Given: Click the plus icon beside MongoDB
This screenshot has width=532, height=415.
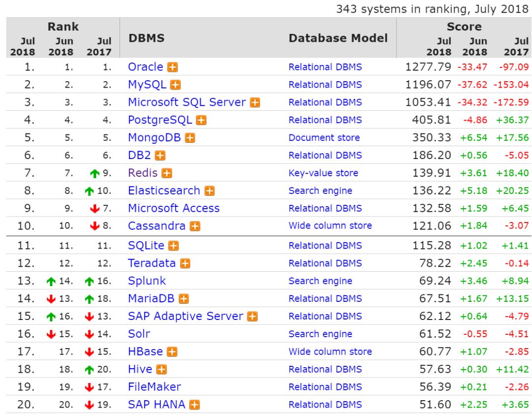Looking at the screenshot, I should click(190, 138).
